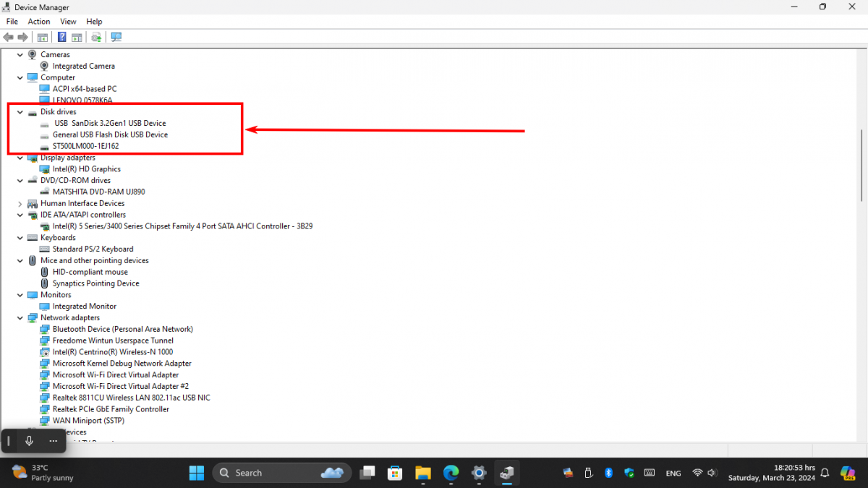This screenshot has height=488, width=868.
Task: Select Freedome Wintun Userspace Tunnel adapter
Action: (113, 341)
